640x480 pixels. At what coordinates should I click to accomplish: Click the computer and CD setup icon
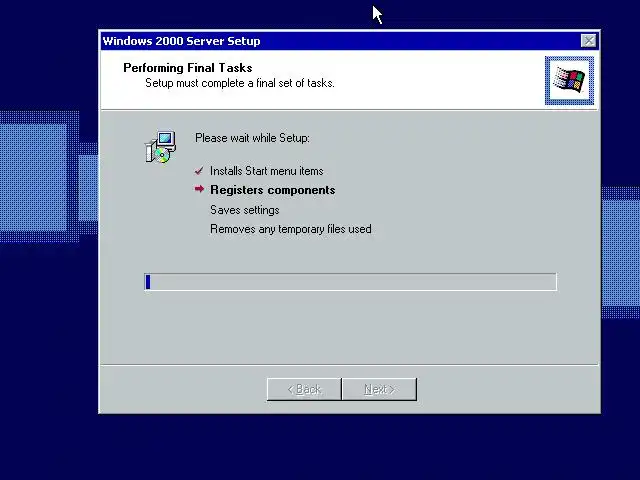(161, 147)
